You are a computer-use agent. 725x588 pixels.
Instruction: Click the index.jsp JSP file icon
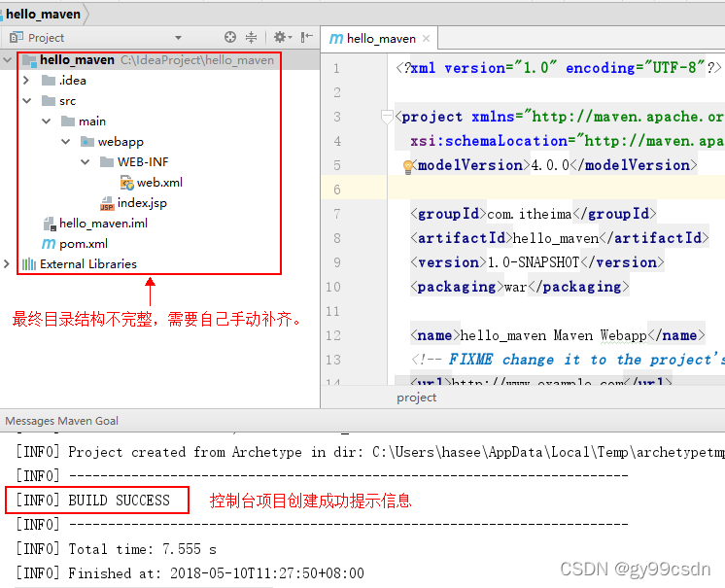107,203
